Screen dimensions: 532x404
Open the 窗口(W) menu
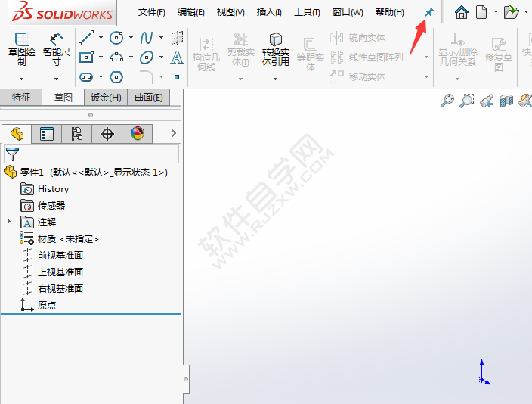tap(348, 12)
